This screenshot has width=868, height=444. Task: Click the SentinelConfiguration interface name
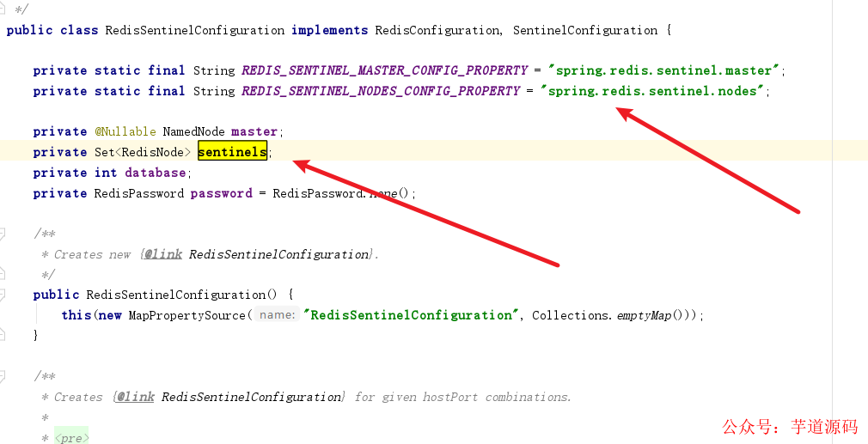584,30
